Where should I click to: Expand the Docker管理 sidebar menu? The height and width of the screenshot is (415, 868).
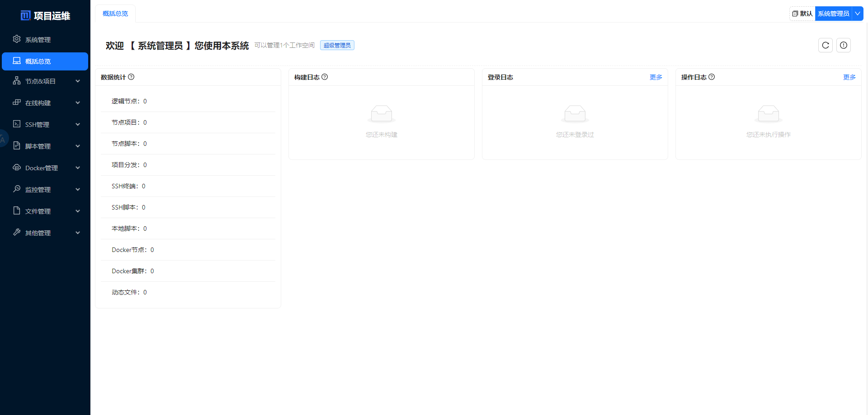[78, 168]
